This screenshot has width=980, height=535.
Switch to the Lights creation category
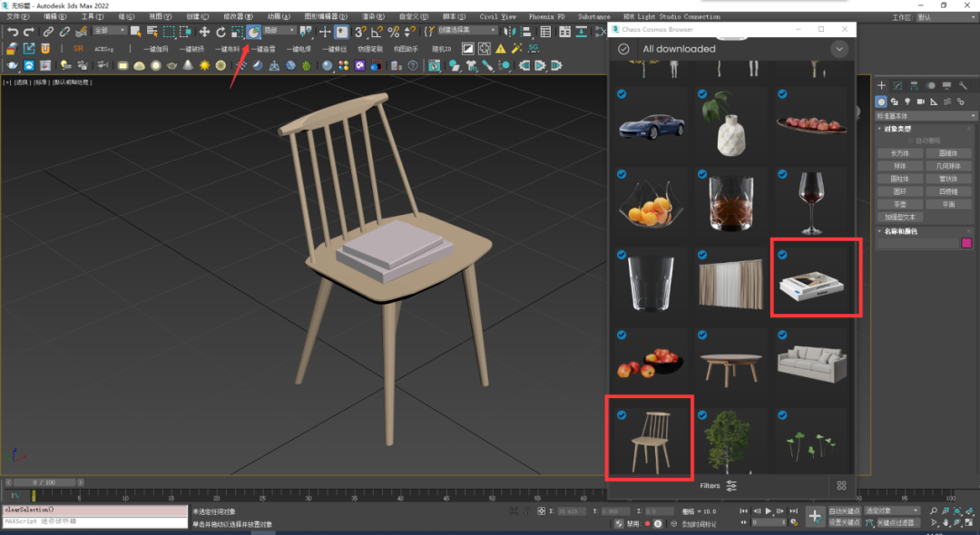907,102
